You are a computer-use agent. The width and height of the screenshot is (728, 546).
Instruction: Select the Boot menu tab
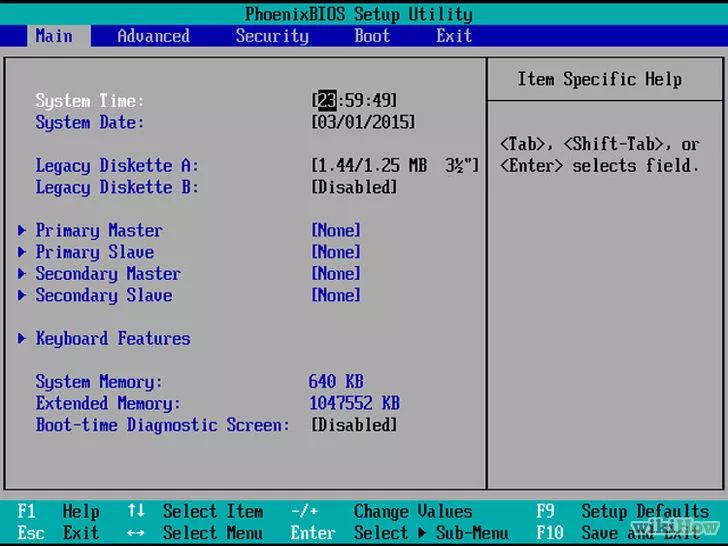(x=372, y=36)
